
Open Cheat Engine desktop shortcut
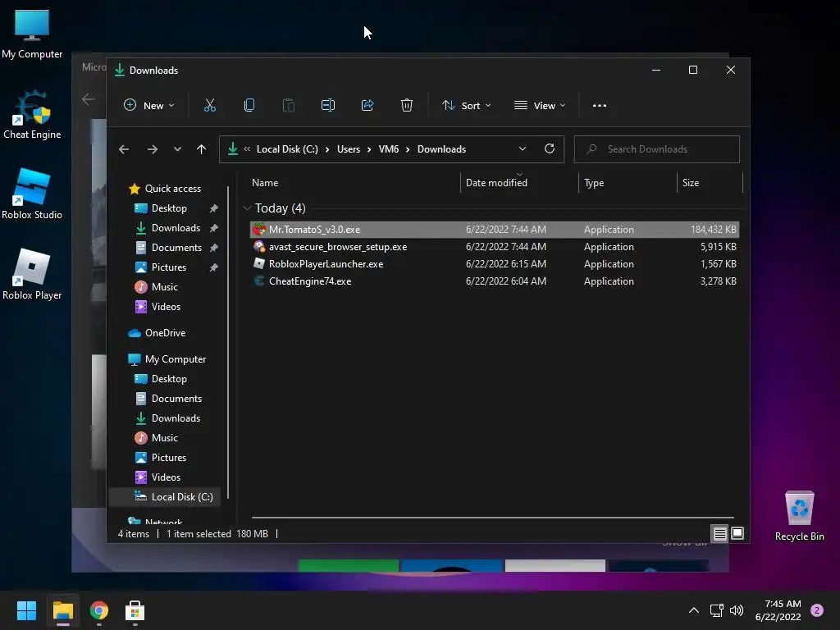(32, 115)
